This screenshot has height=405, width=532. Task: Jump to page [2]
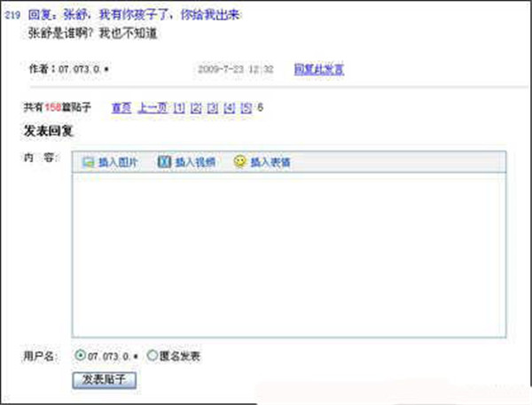tap(196, 108)
